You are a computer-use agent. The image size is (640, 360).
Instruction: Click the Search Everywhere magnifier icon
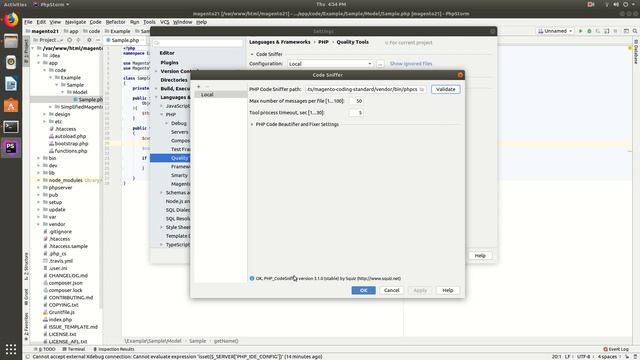coord(635,31)
